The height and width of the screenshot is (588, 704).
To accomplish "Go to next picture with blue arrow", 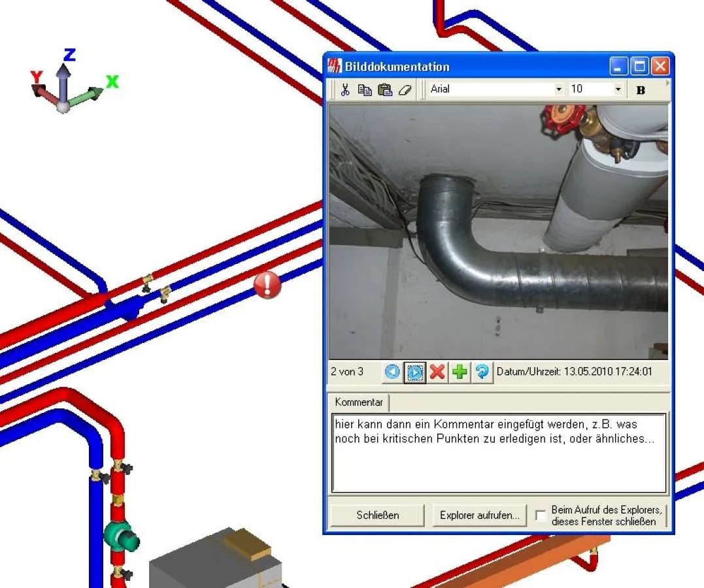I will pyautogui.click(x=415, y=372).
